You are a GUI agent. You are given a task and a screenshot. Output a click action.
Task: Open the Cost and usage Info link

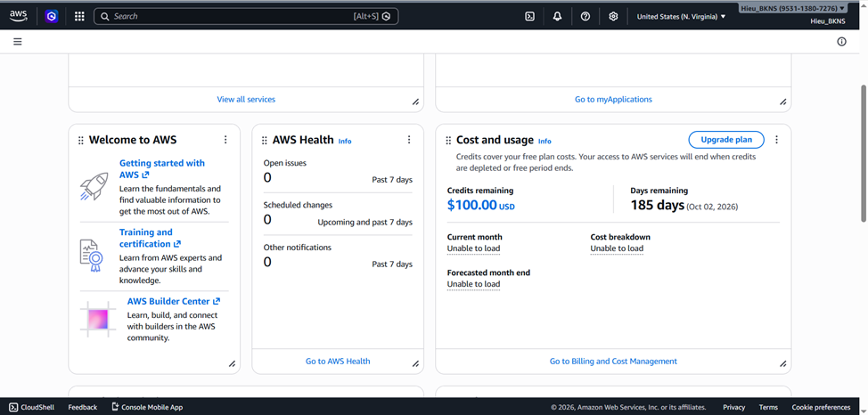click(x=545, y=141)
